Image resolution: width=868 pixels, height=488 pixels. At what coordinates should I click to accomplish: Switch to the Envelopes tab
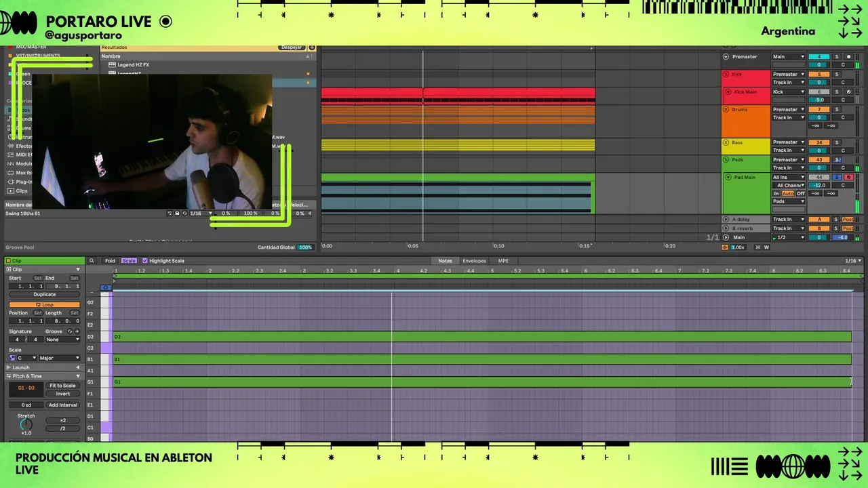coord(474,261)
